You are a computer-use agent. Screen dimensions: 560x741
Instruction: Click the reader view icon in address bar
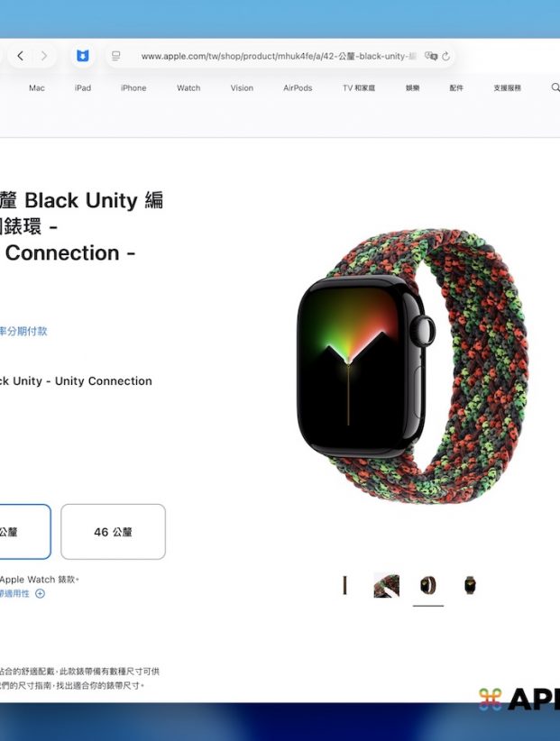115,56
